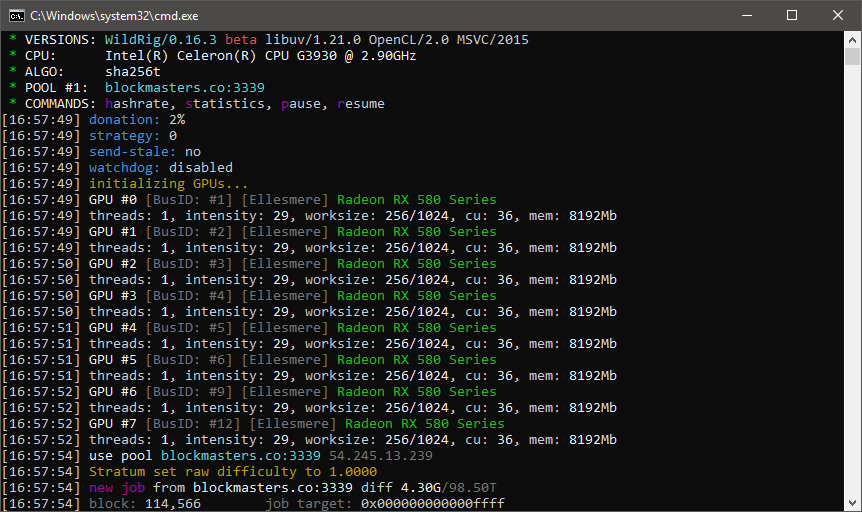The height and width of the screenshot is (512, 862).
Task: Click 'blockmasters.co:3339' on POOL #1 line
Action: pos(185,87)
